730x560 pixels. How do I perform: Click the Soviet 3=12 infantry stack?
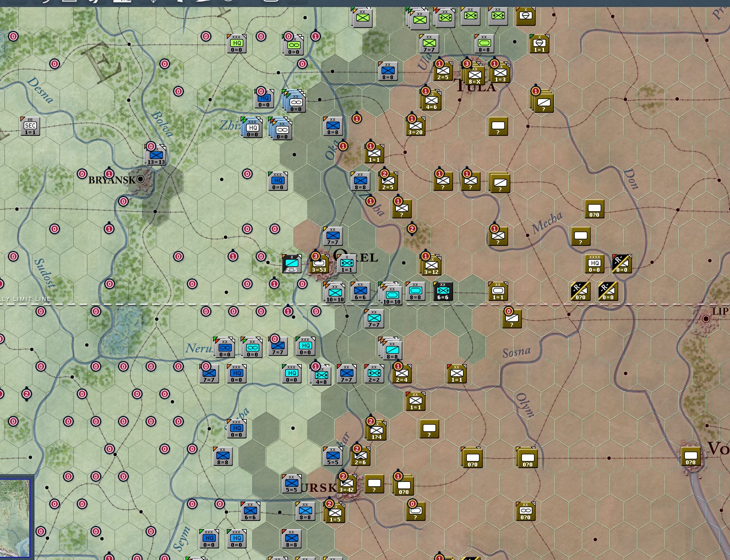[x=431, y=265]
